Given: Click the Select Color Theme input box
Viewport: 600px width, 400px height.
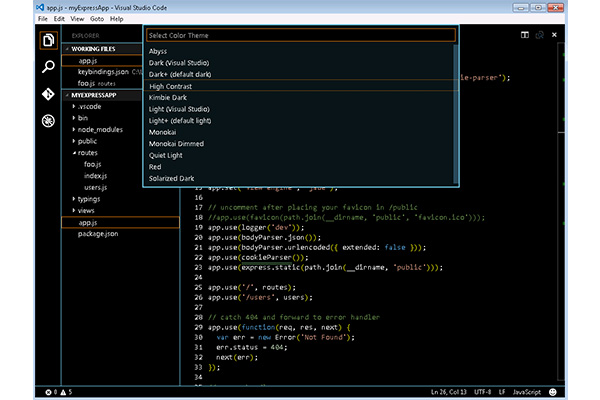Looking at the screenshot, I should click(300, 35).
